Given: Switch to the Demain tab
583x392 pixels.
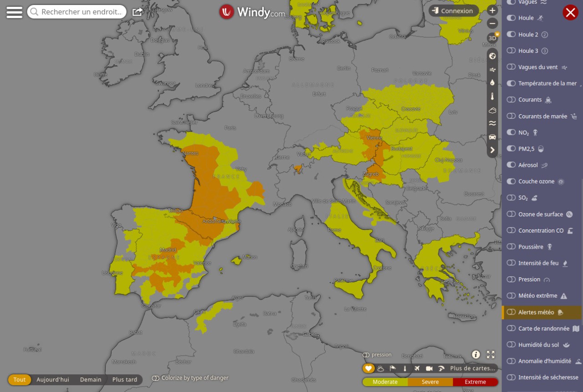Looking at the screenshot, I should (90, 379).
